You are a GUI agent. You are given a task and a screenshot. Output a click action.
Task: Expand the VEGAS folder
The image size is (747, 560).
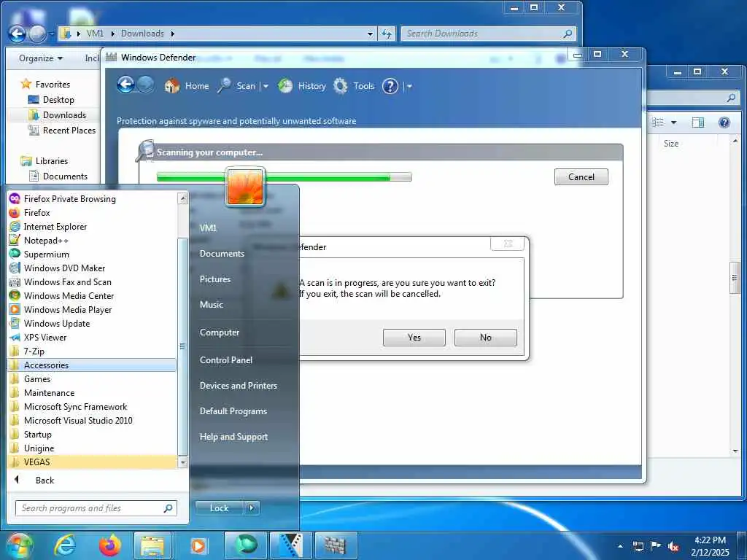[92, 462]
